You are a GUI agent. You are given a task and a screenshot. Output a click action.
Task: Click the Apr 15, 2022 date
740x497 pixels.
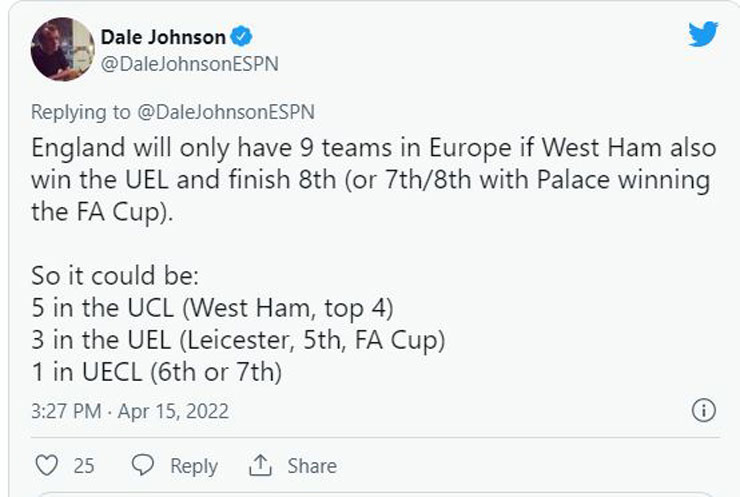[173, 411]
